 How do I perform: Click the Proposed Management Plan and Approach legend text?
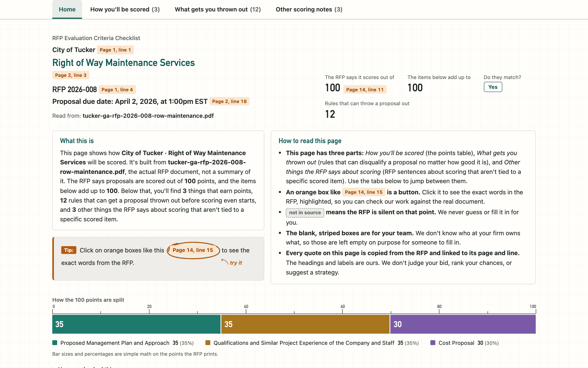115,343
